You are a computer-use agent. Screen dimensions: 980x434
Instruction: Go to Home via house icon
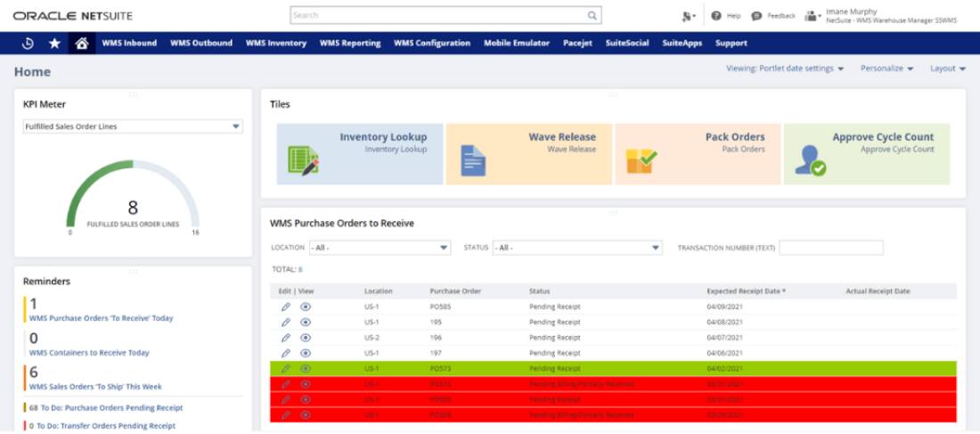82,43
